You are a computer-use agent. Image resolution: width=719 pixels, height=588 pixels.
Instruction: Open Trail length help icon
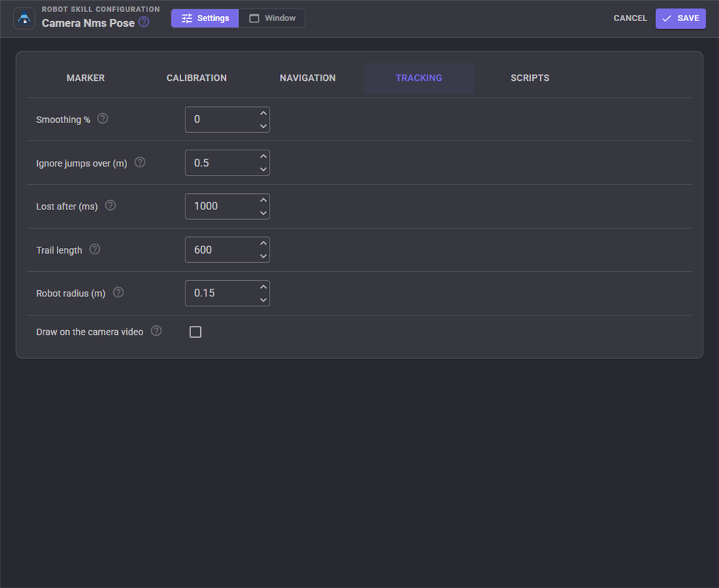(x=95, y=249)
